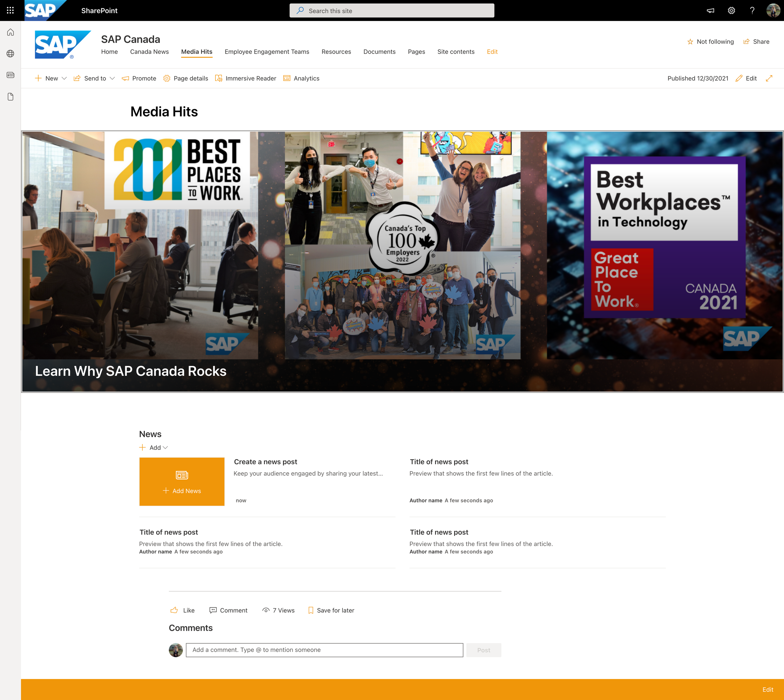Image resolution: width=784 pixels, height=700 pixels.
Task: Expand the Send to dropdown
Action: click(94, 78)
